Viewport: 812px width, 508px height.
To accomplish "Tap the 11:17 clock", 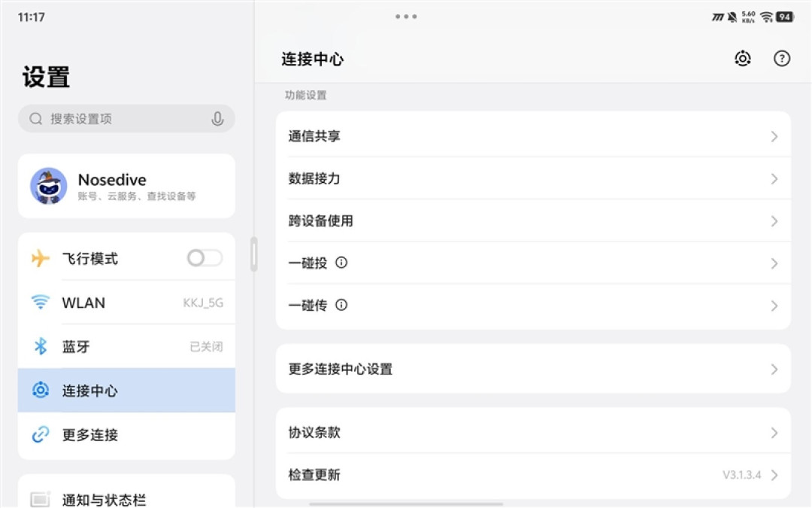I will click(x=31, y=17).
